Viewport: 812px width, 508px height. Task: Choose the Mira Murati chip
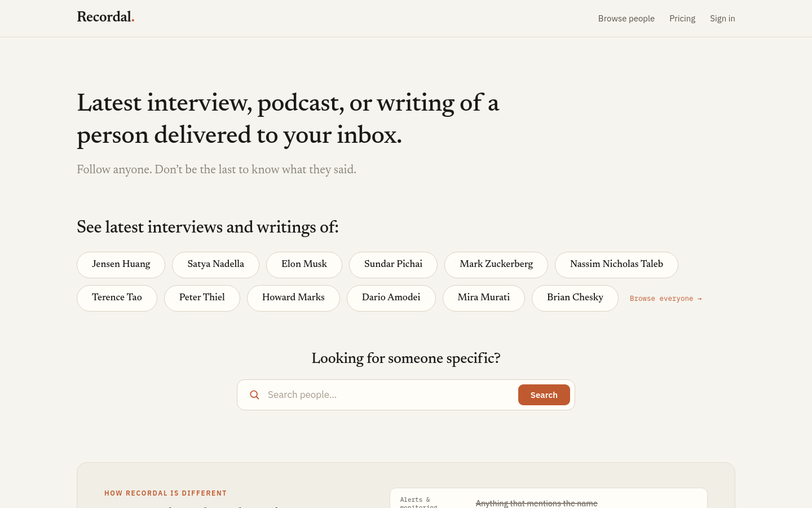point(484,298)
